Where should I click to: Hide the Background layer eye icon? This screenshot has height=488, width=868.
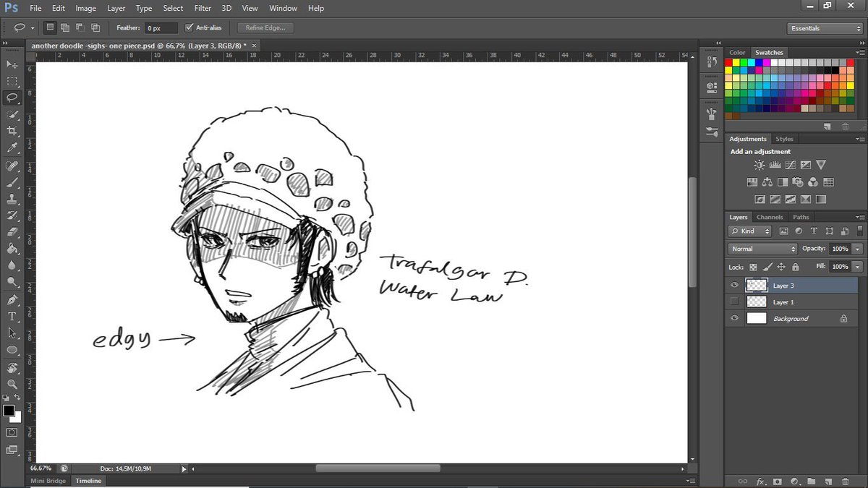coord(735,319)
